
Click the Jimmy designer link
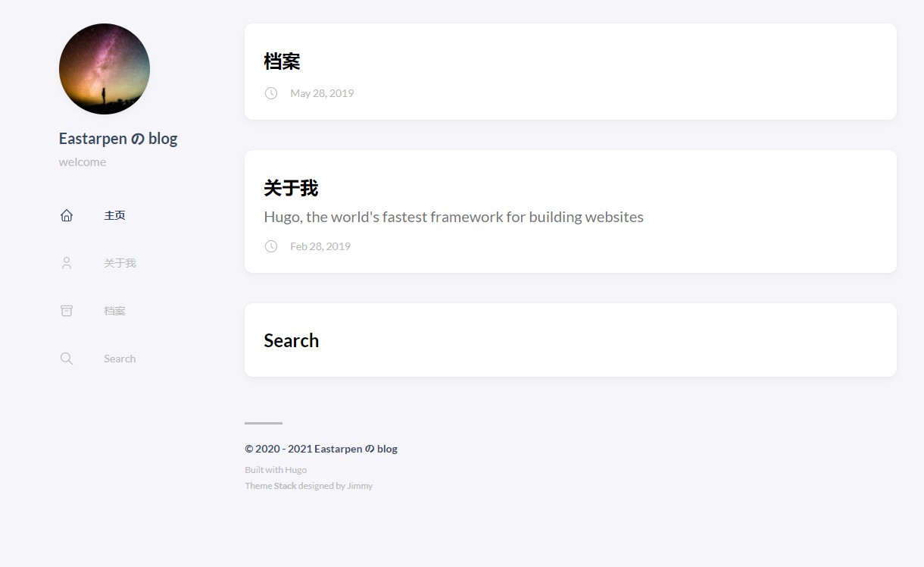coord(361,485)
